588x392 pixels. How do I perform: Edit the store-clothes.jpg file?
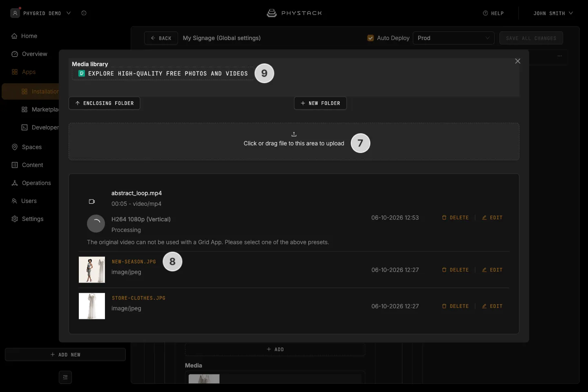pyautogui.click(x=492, y=306)
